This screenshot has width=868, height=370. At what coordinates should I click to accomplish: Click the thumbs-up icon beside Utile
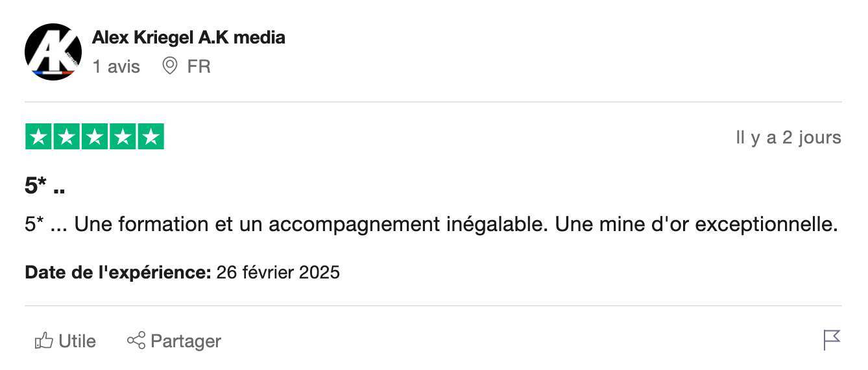(x=43, y=341)
